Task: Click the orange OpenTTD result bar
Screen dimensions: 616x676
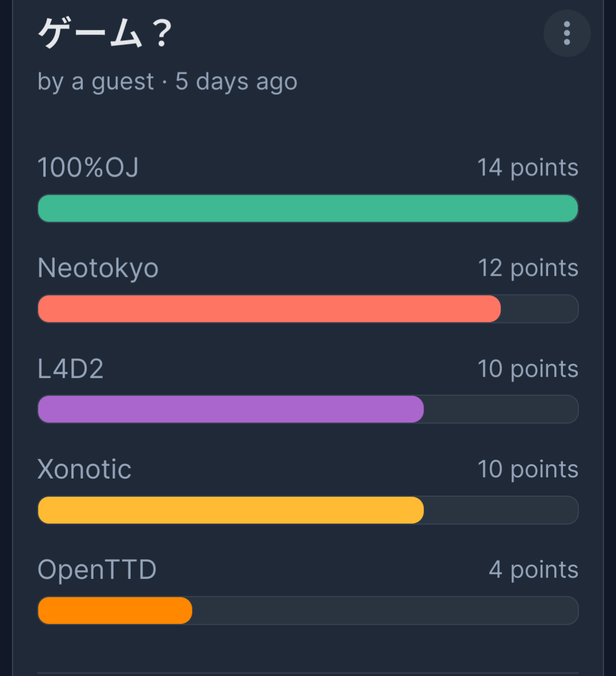Action: [x=115, y=610]
